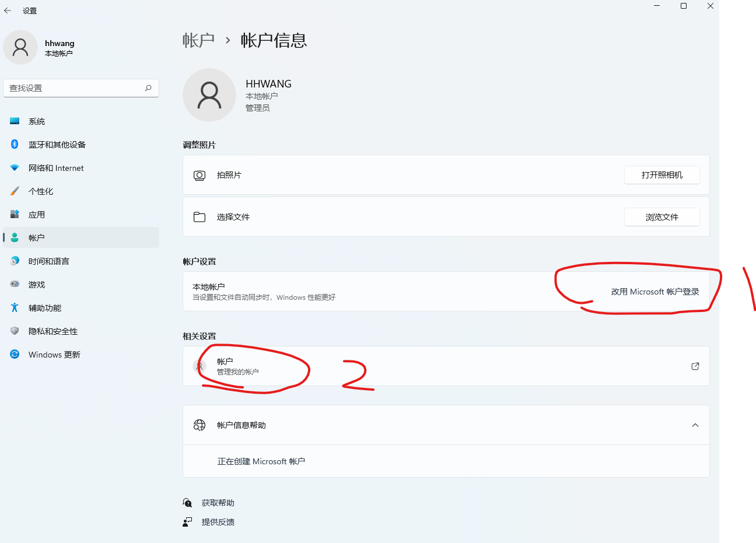Click the hhwang profile avatar at top left
Viewport: 756px width, 543px height.
pos(20,47)
